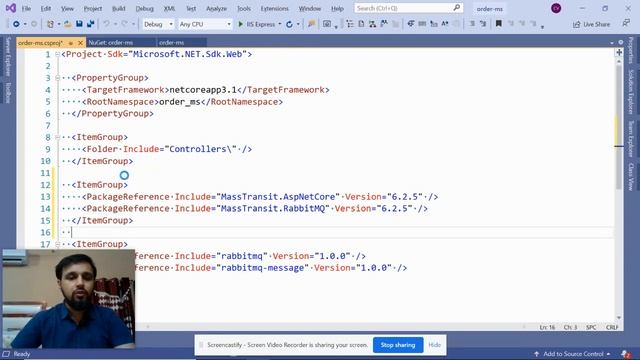Click the signed-in account avatar
Image resolution: width=640 pixels, height=360 pixels.
pyautogui.click(x=556, y=8)
